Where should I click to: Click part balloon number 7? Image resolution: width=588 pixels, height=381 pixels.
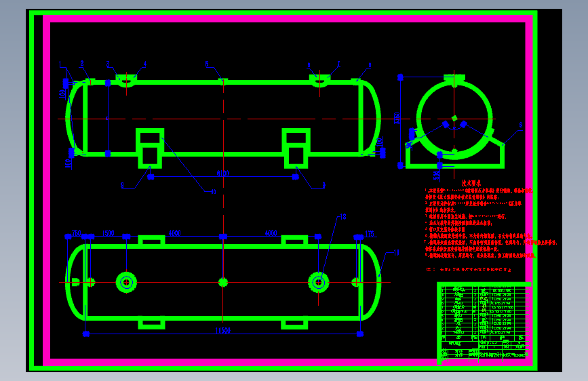point(338,64)
